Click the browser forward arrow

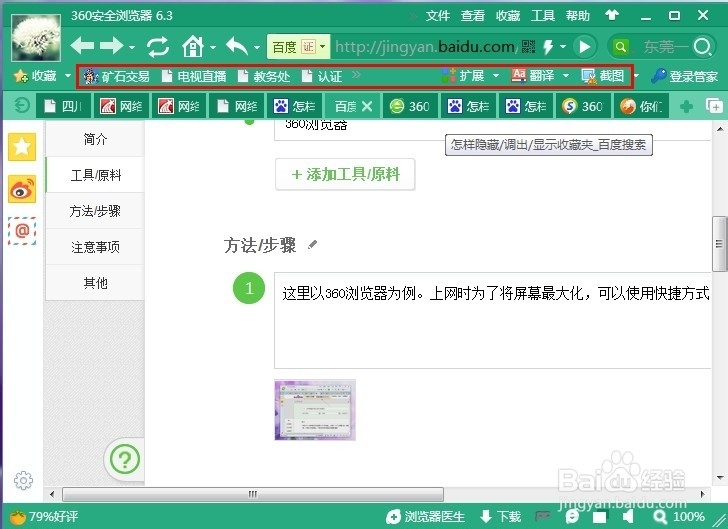(111, 46)
